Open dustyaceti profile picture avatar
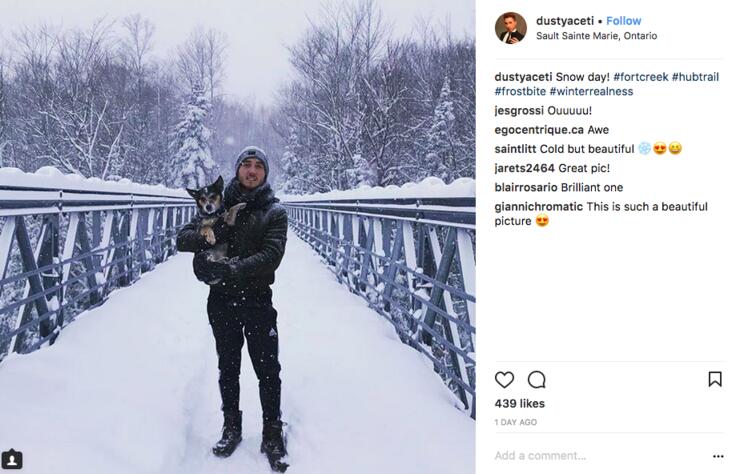Image resolution: width=740 pixels, height=474 pixels. tap(510, 28)
